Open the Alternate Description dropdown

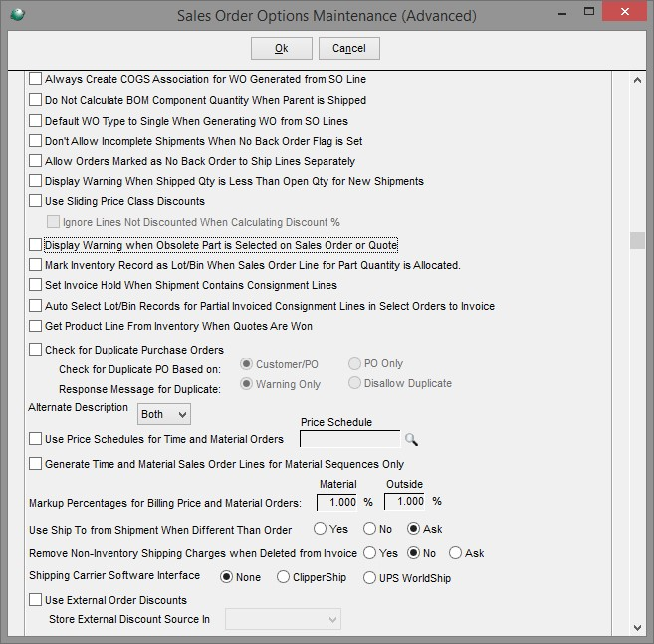coord(164,414)
